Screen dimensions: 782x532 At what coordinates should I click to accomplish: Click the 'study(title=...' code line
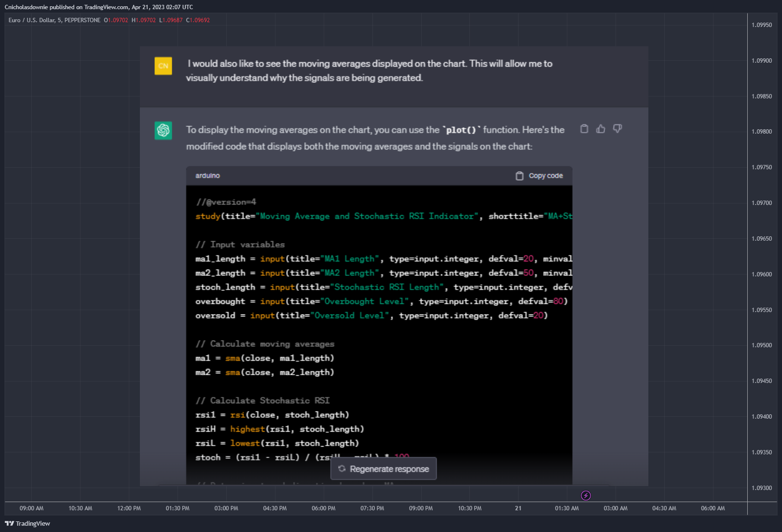click(384, 216)
